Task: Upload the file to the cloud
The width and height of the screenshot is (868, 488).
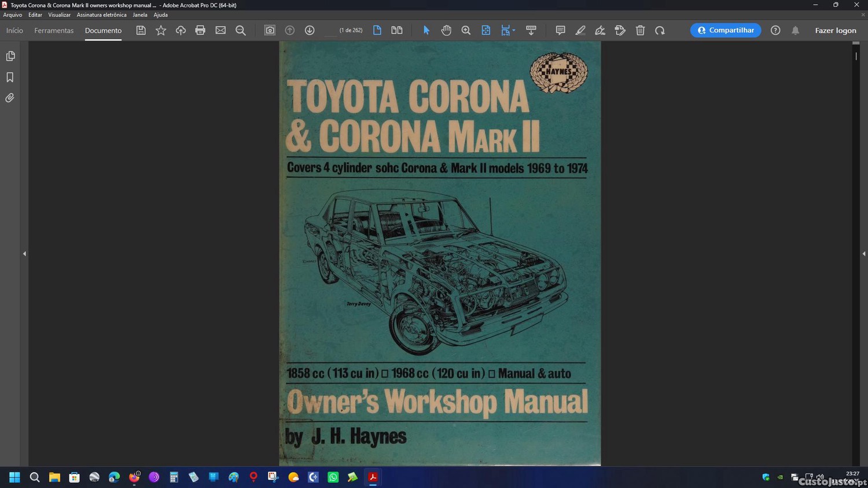Action: pos(181,30)
